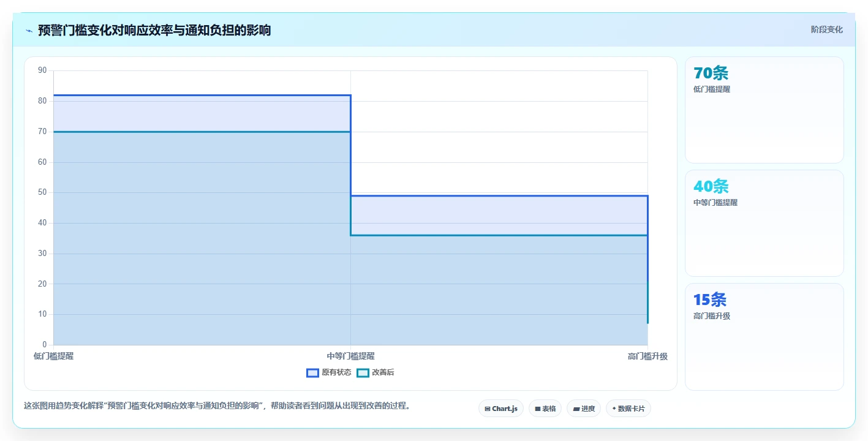
Task: Select the Chart.js tag chip
Action: 501,409
